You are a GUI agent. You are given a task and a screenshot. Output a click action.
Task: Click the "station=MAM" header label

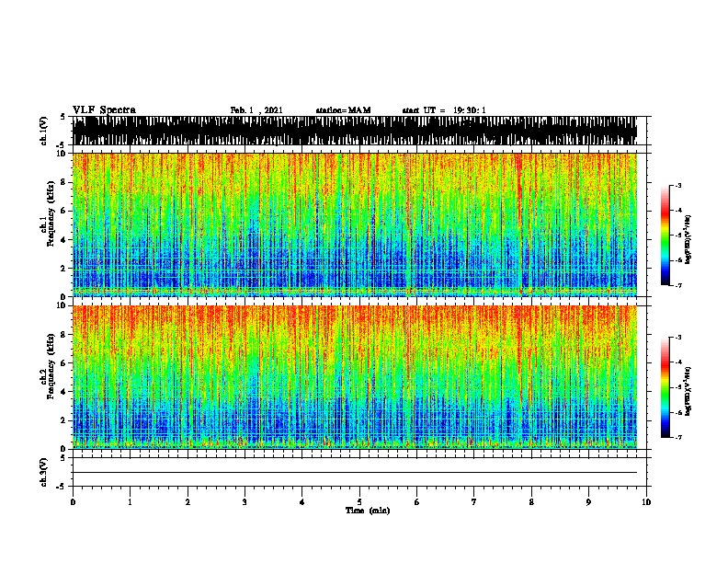[x=343, y=110]
